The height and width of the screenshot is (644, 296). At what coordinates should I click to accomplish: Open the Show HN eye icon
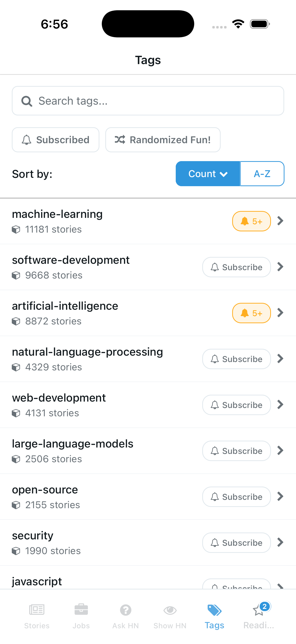tap(170, 610)
